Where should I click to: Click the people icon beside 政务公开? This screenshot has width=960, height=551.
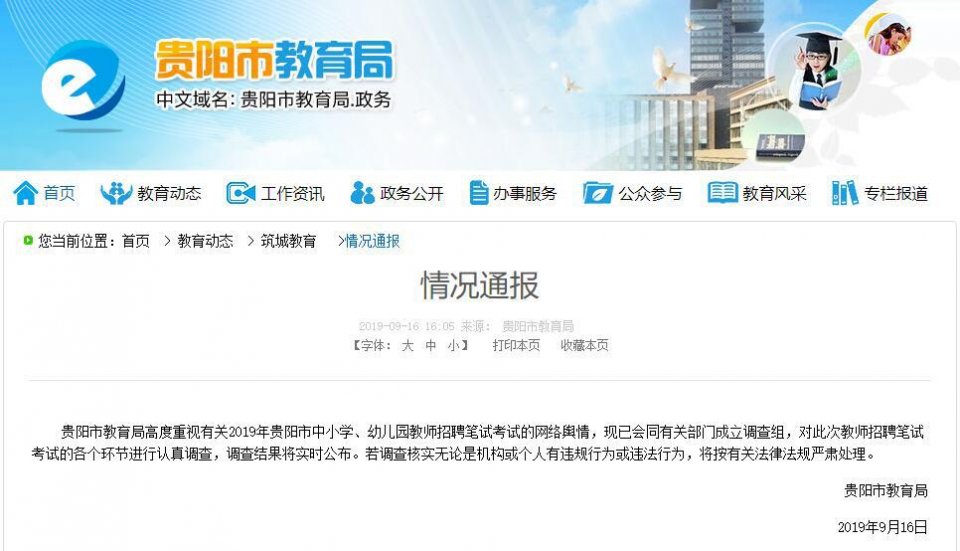click(x=362, y=193)
